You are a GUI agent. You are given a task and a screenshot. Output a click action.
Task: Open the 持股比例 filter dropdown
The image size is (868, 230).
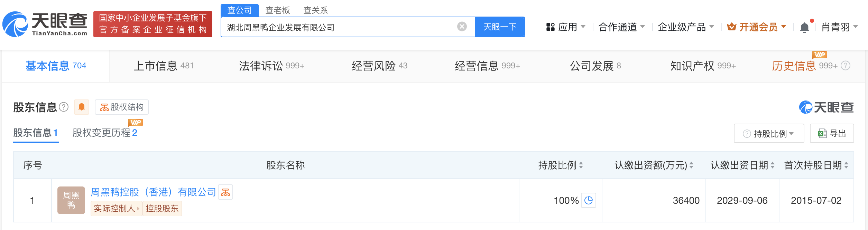pyautogui.click(x=768, y=133)
